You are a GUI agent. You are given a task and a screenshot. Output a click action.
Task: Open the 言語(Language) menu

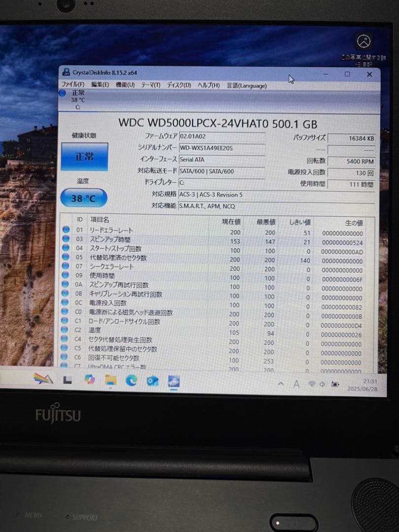[247, 85]
